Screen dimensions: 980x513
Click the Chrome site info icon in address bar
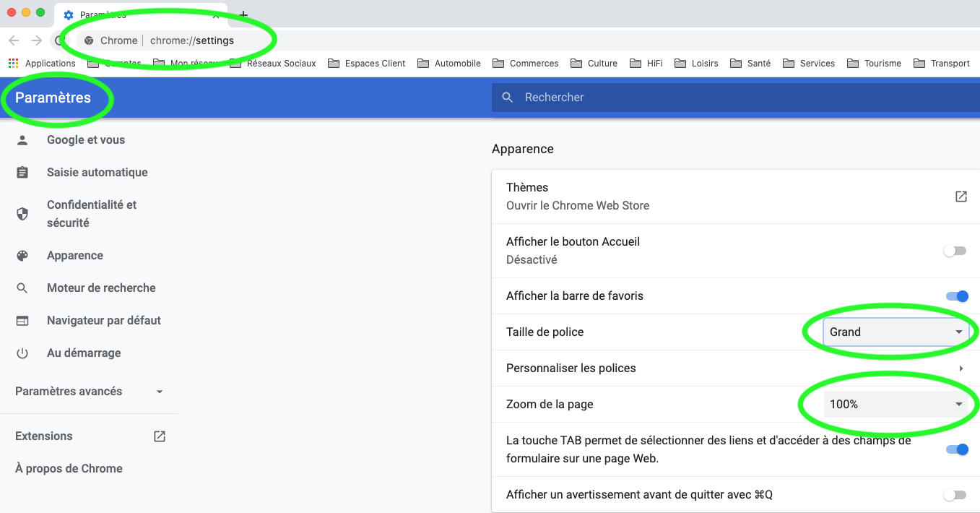pos(89,40)
